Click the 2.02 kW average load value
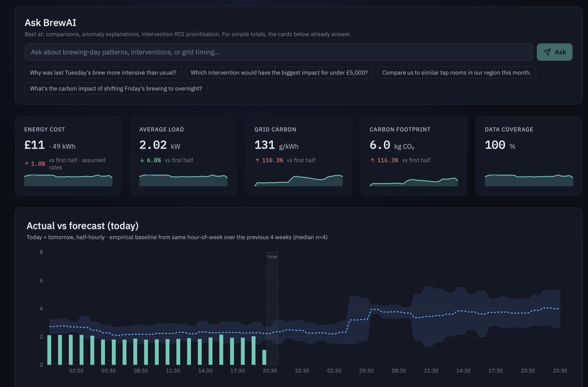This screenshot has height=387, width=588. tap(160, 145)
